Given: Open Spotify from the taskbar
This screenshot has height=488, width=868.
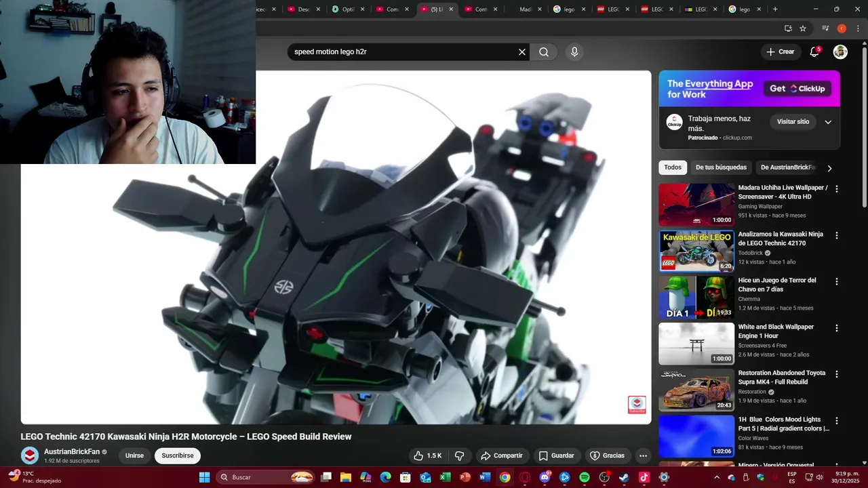Looking at the screenshot, I should point(585,477).
